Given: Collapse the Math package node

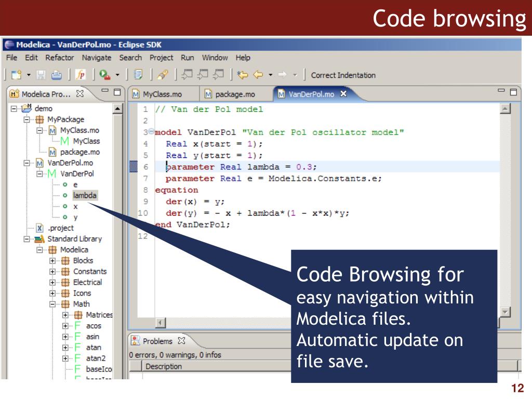Looking at the screenshot, I should [52, 304].
